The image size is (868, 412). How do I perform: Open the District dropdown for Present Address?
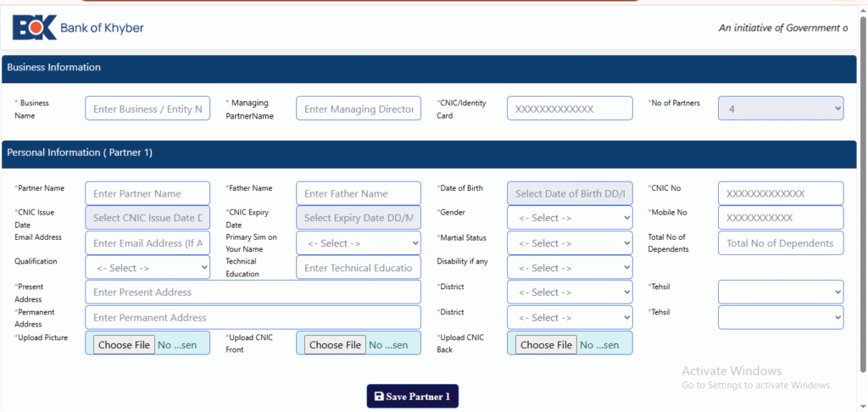tap(570, 292)
